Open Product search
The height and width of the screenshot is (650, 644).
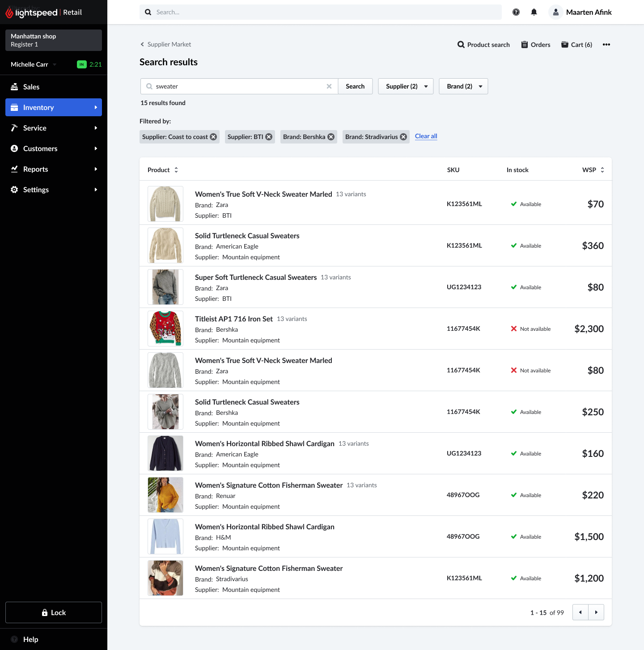[x=483, y=45]
